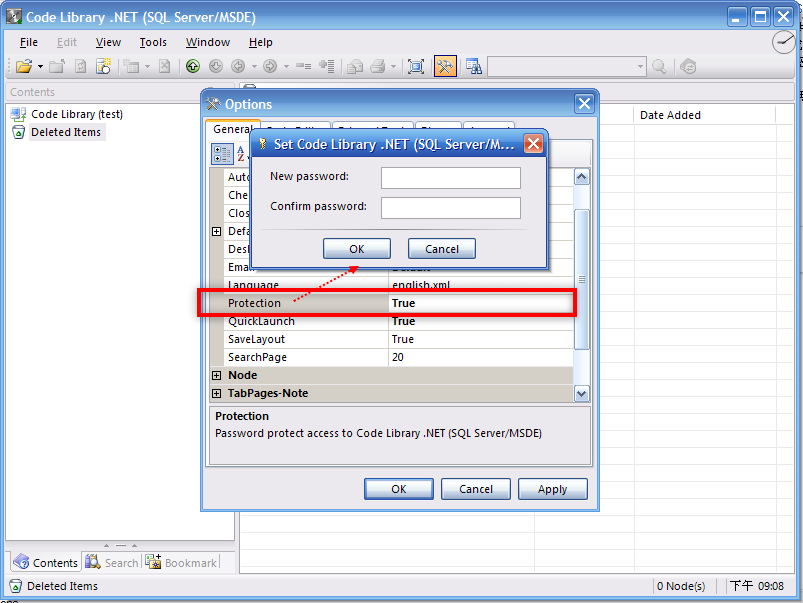Click Cancel in the Options dialog
This screenshot has width=803, height=603.
(x=476, y=489)
